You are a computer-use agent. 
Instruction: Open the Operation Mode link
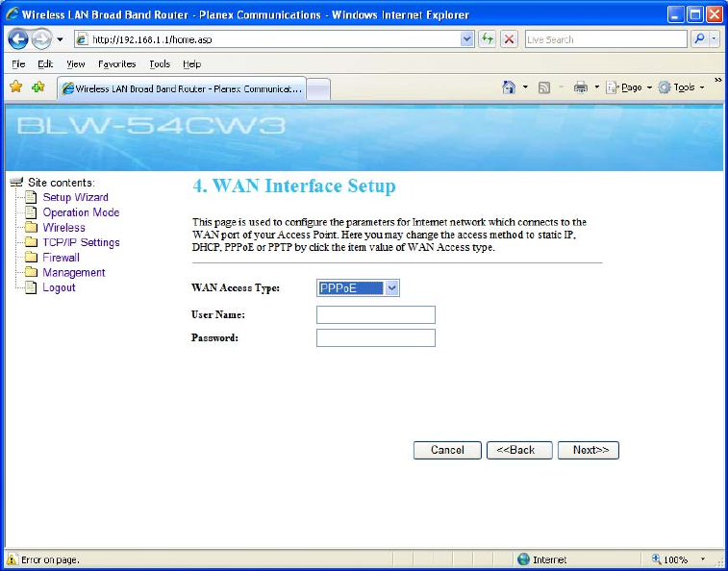tap(81, 212)
